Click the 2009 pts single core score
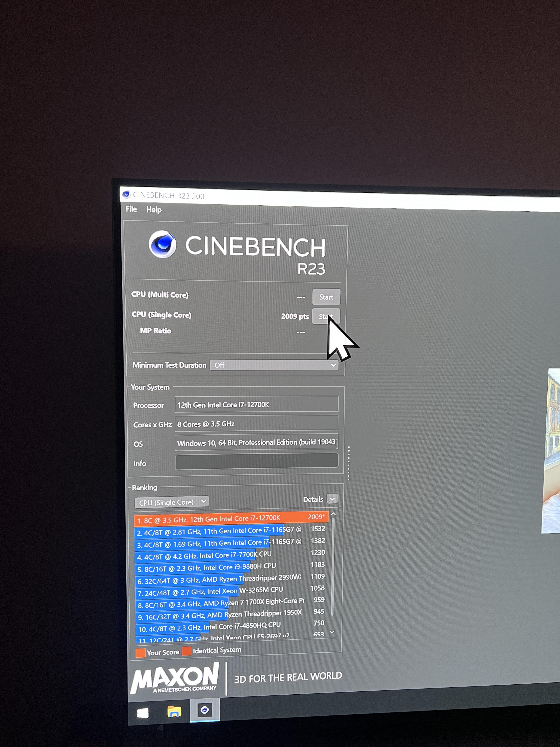560x747 pixels. click(x=295, y=316)
